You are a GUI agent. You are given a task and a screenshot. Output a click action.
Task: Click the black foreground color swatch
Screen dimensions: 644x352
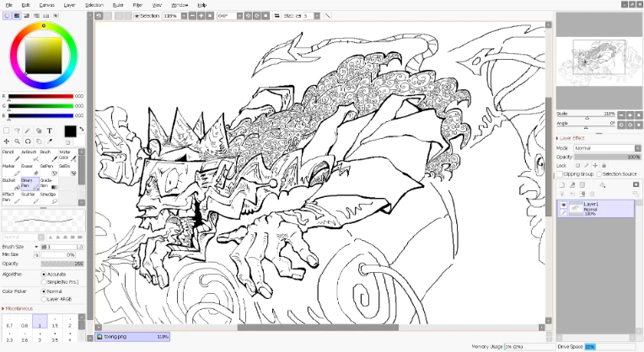pyautogui.click(x=70, y=131)
